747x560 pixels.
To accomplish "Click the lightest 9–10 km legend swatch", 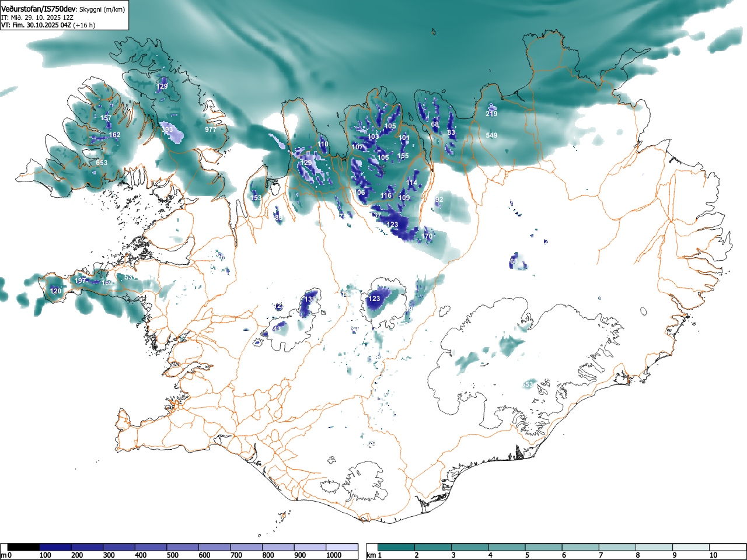I will [x=692, y=547].
